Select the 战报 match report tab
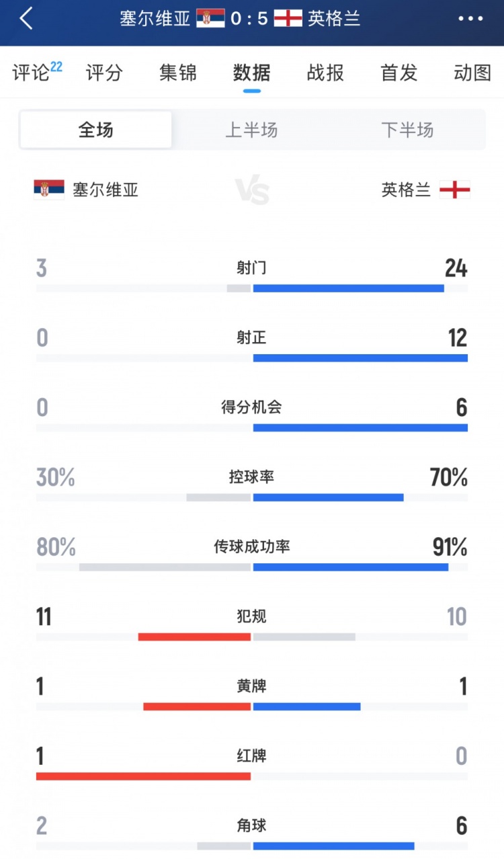This screenshot has height=859, width=504. click(325, 73)
